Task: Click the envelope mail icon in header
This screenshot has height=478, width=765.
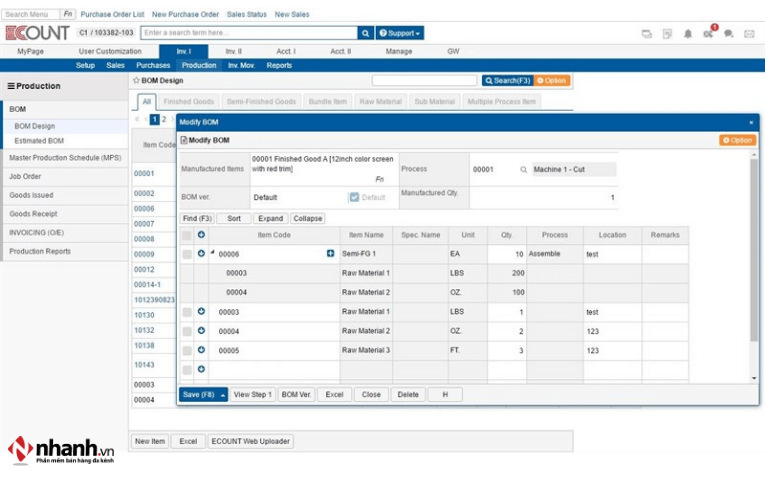Action: pos(749,34)
